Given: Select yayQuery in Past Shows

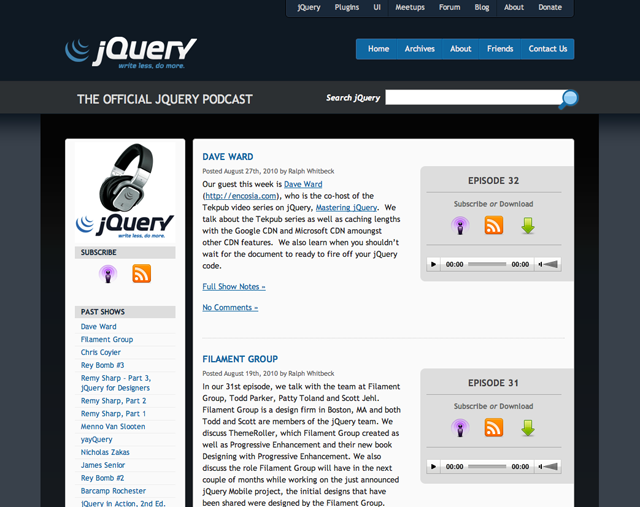Looking at the screenshot, I should tap(96, 439).
